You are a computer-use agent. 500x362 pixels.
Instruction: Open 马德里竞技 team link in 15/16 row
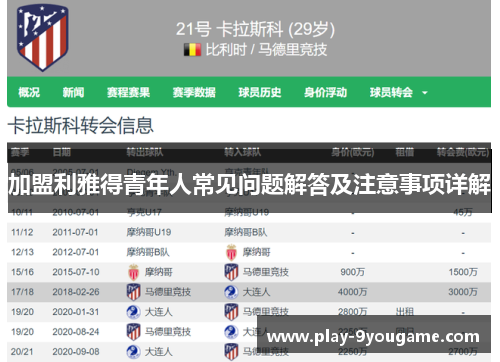point(266,272)
